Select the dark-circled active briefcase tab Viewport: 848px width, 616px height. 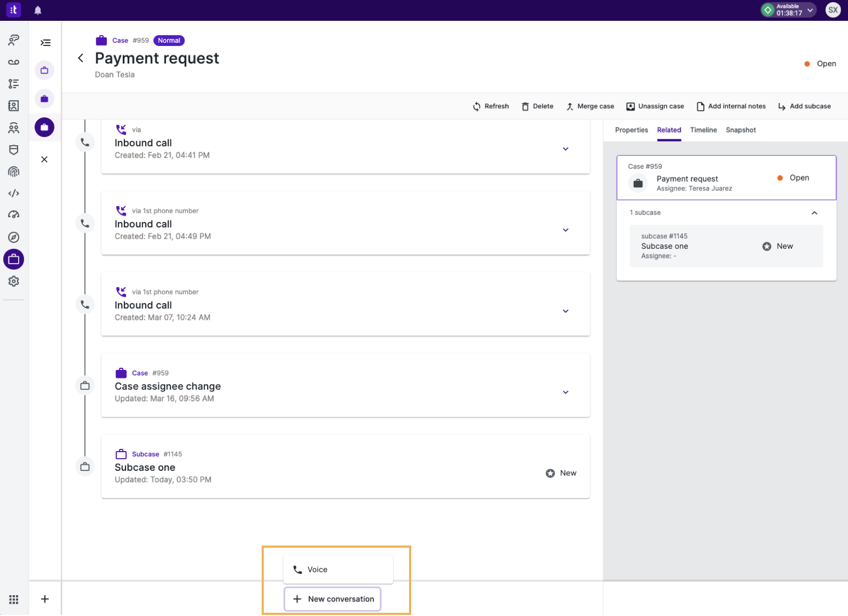pyautogui.click(x=44, y=127)
